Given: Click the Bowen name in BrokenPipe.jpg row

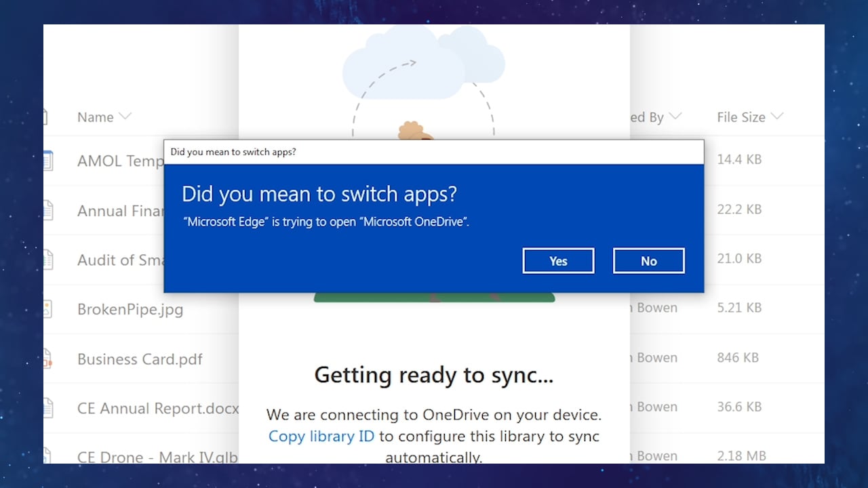Looking at the screenshot, I should pos(657,308).
